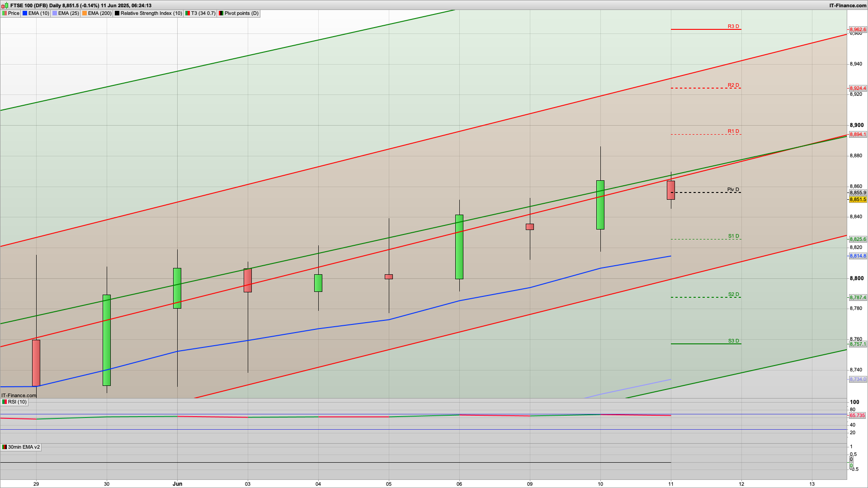Click the EMA 10 value tag 8,814.8
This screenshot has height=488, width=868.
pos(858,256)
